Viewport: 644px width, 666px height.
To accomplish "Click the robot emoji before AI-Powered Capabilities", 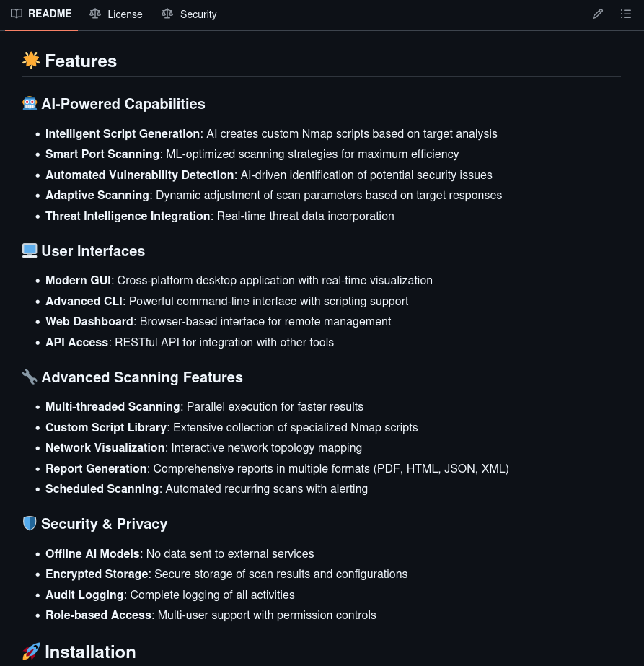I will (x=30, y=104).
